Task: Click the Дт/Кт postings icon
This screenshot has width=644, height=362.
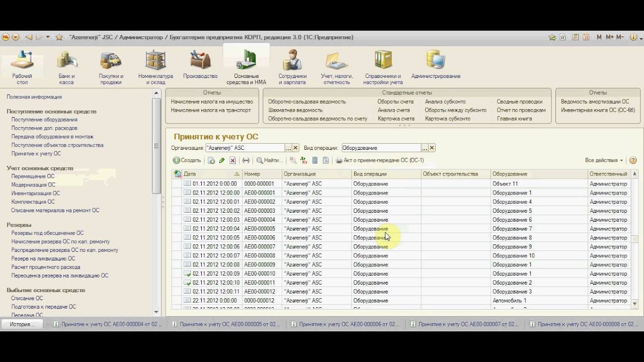Action: 303,160
